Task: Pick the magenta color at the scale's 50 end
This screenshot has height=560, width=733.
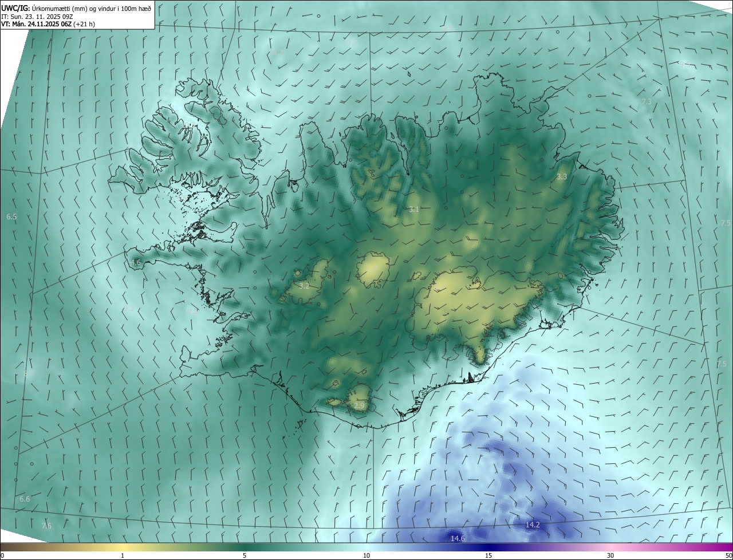Action: coord(728,547)
